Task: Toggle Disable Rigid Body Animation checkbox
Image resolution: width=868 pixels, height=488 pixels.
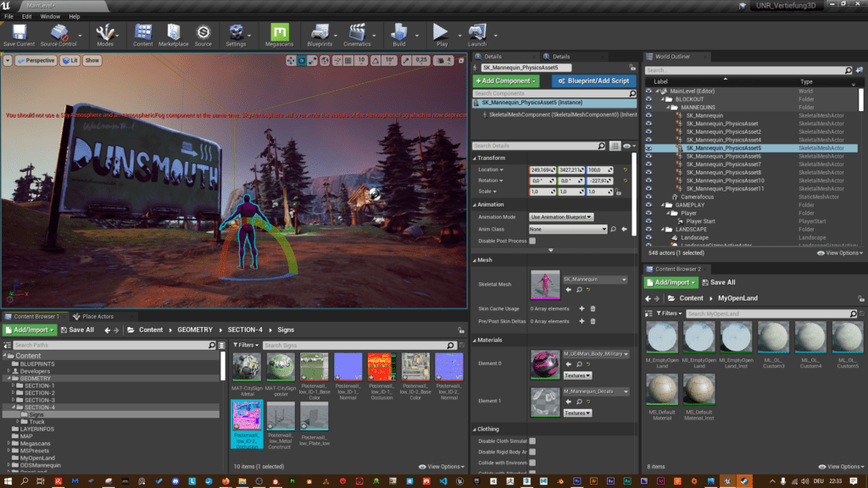Action: point(532,452)
